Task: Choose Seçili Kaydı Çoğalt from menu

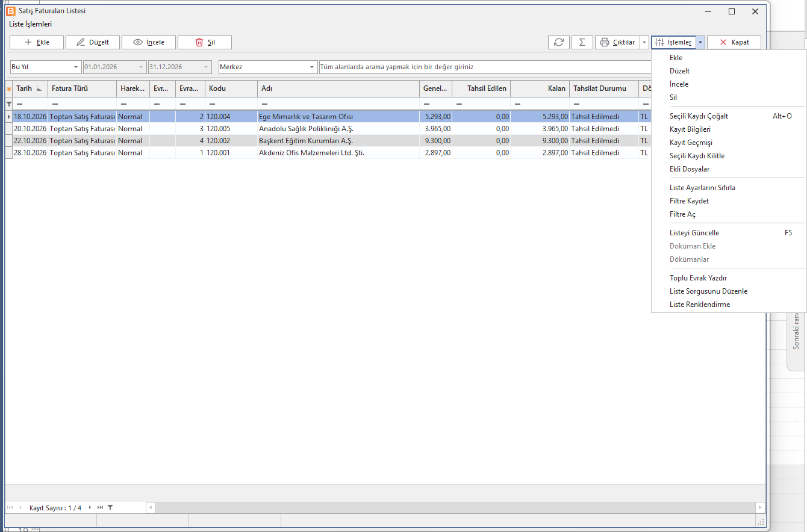Action: [699, 116]
